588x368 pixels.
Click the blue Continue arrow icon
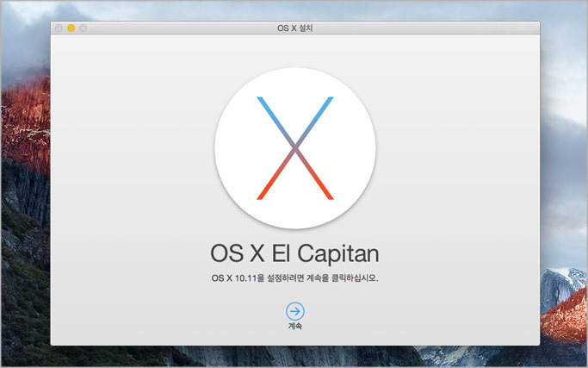click(x=295, y=311)
